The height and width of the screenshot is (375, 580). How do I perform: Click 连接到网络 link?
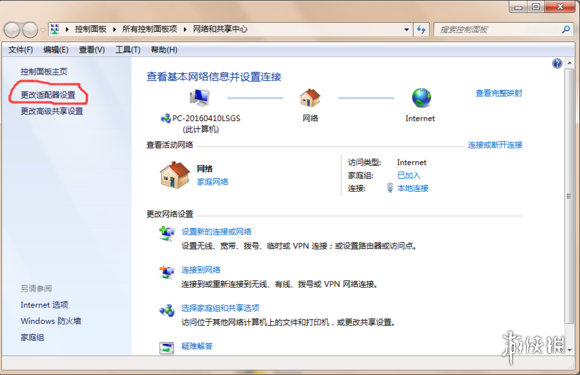pos(200,270)
